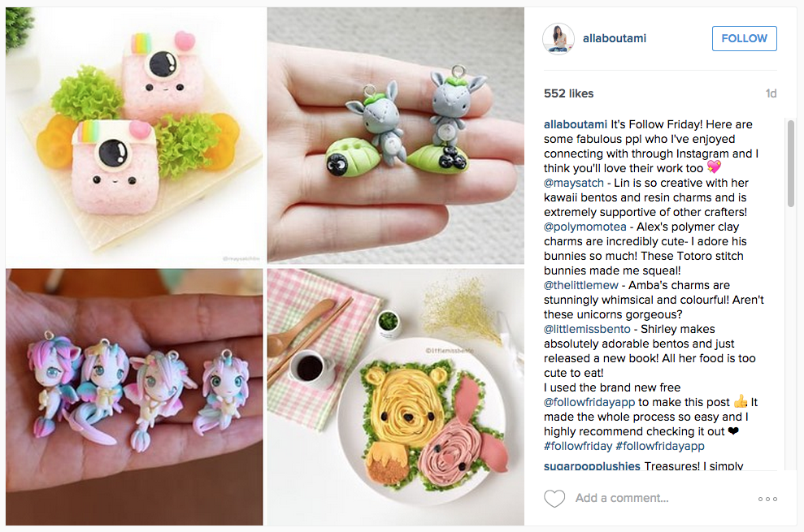Select the pink camera bento photo

(134, 136)
